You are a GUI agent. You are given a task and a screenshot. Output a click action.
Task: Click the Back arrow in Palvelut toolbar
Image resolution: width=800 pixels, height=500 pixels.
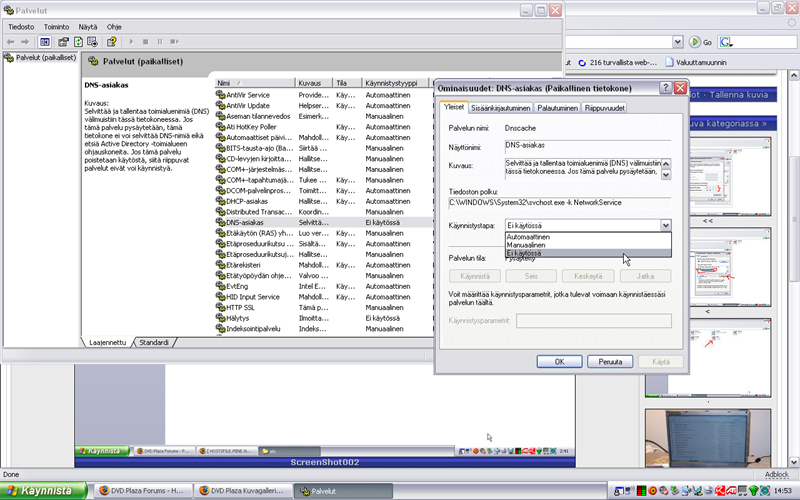pyautogui.click(x=11, y=42)
